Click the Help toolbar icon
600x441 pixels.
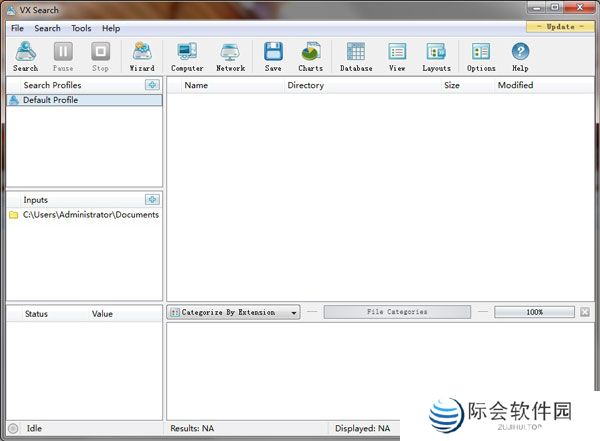coord(520,56)
